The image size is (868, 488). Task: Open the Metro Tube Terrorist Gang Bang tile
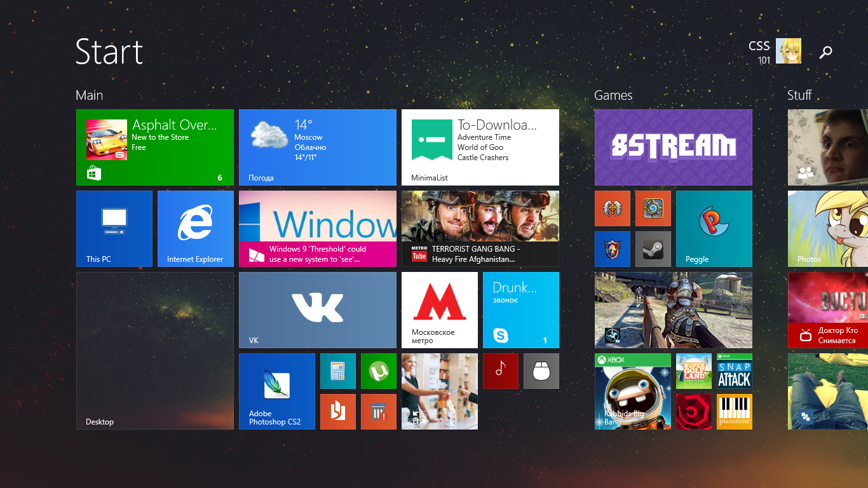point(480,229)
